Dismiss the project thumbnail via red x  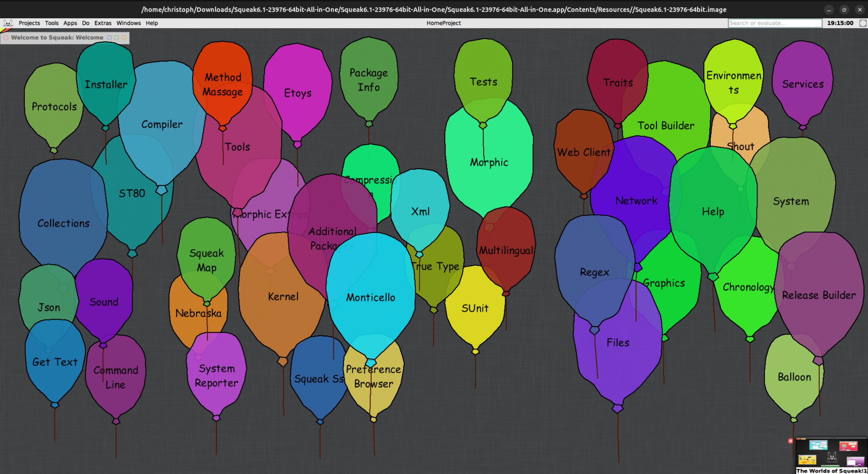(790, 441)
